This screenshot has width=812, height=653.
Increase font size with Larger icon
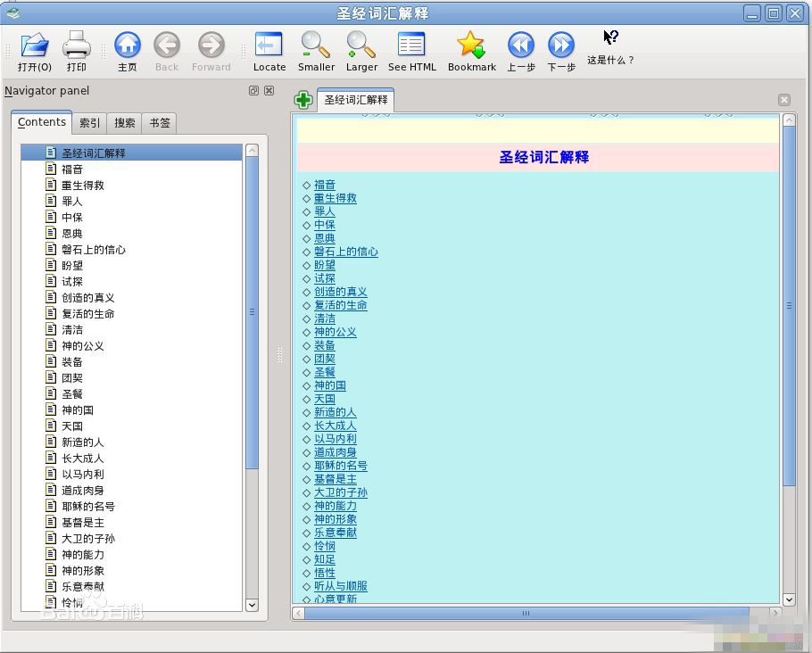pyautogui.click(x=361, y=45)
